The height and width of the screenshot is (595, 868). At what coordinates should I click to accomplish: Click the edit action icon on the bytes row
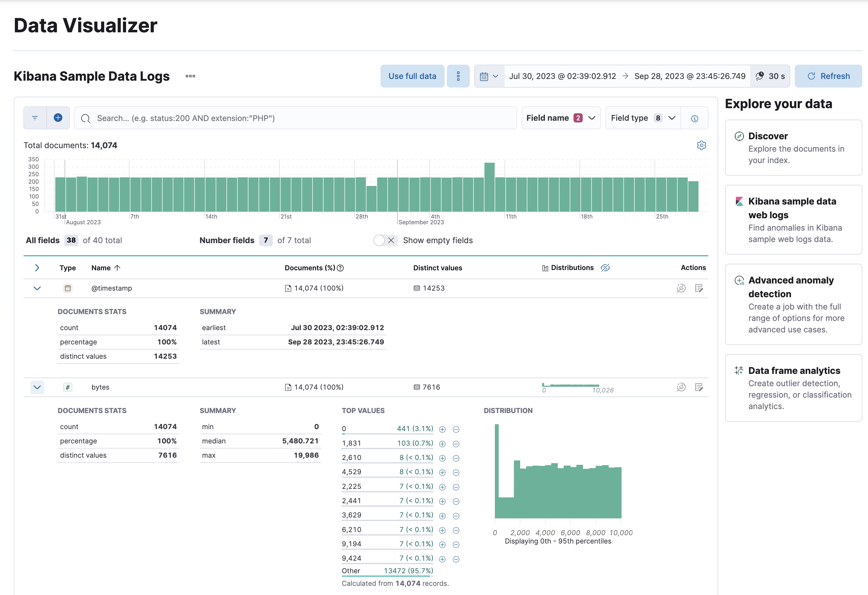pyautogui.click(x=699, y=387)
